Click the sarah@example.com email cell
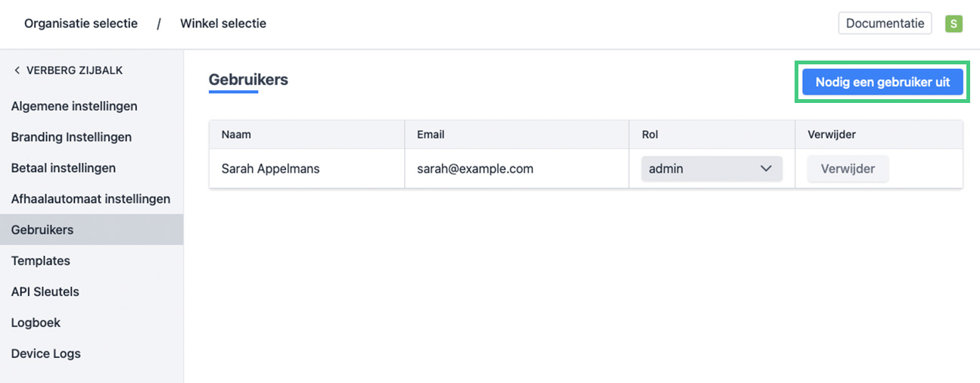980x383 pixels. tap(475, 169)
